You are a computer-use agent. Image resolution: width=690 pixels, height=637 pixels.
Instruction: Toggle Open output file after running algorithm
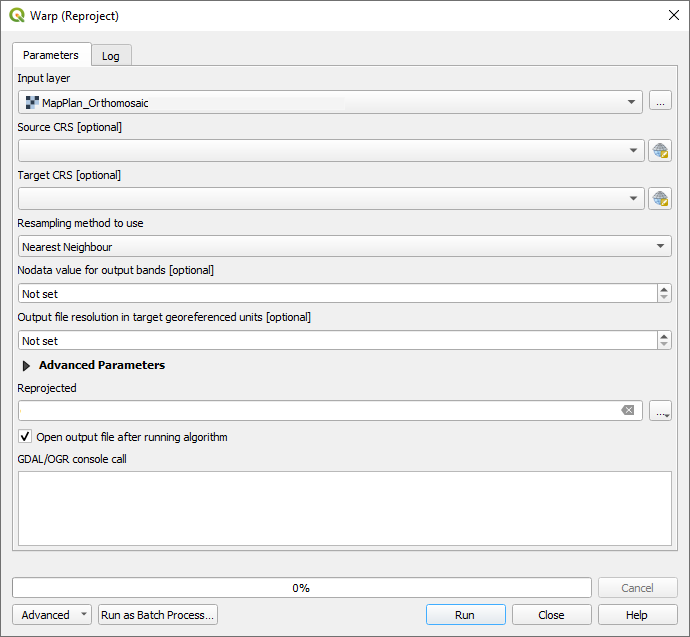point(25,437)
